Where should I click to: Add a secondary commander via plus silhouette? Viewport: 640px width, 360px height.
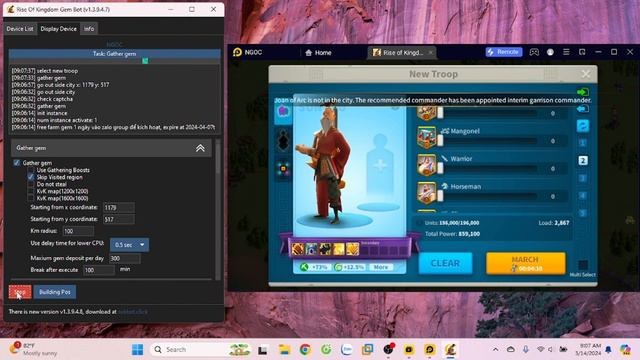tap(380, 165)
